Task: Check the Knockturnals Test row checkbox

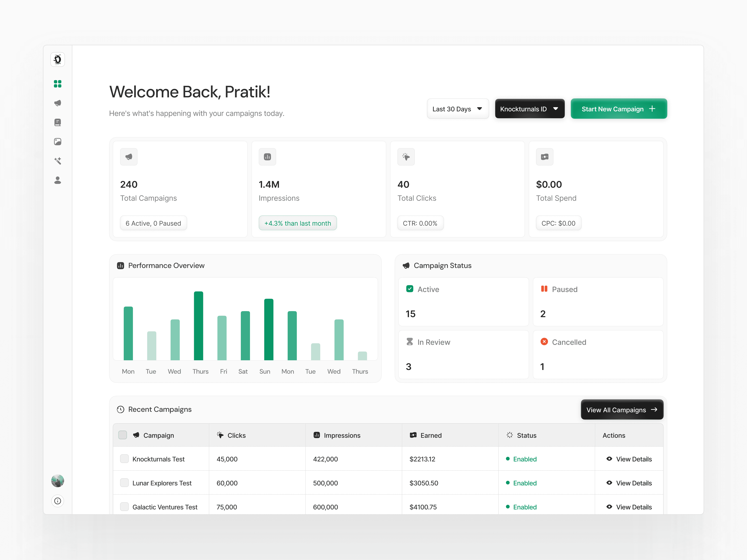Action: [124, 459]
